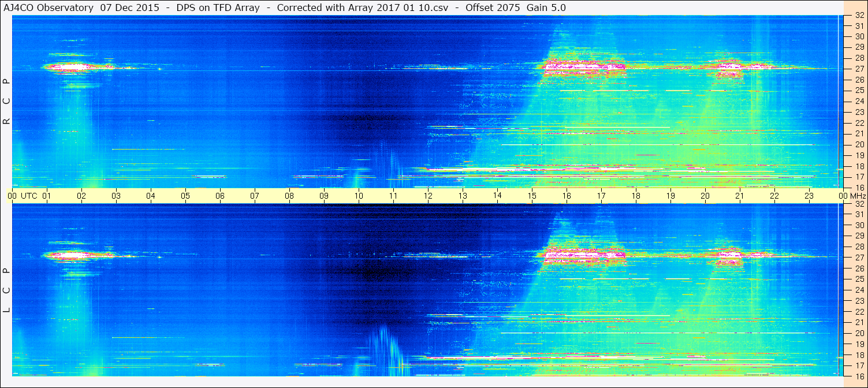Image resolution: width=868 pixels, height=388 pixels.
Task: Click the 10 UTC hour marker
Action: pos(359,196)
